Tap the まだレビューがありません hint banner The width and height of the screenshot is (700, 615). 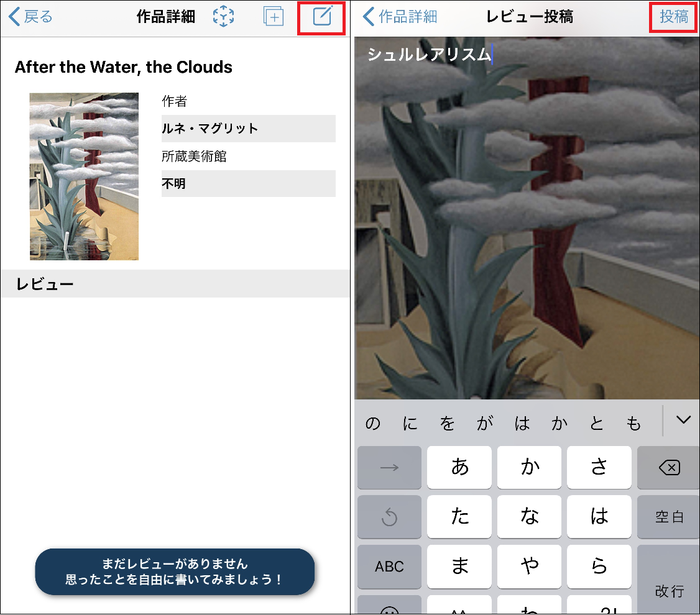click(175, 572)
